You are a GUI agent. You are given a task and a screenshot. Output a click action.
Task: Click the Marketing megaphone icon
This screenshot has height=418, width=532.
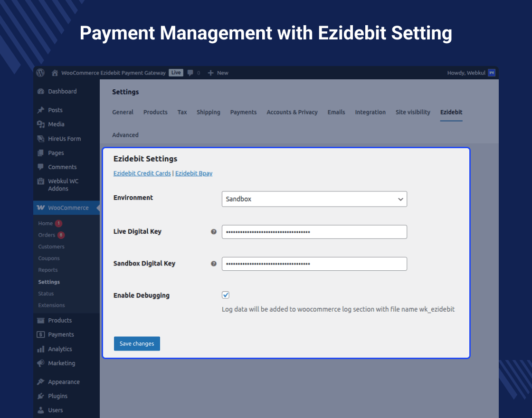click(41, 363)
